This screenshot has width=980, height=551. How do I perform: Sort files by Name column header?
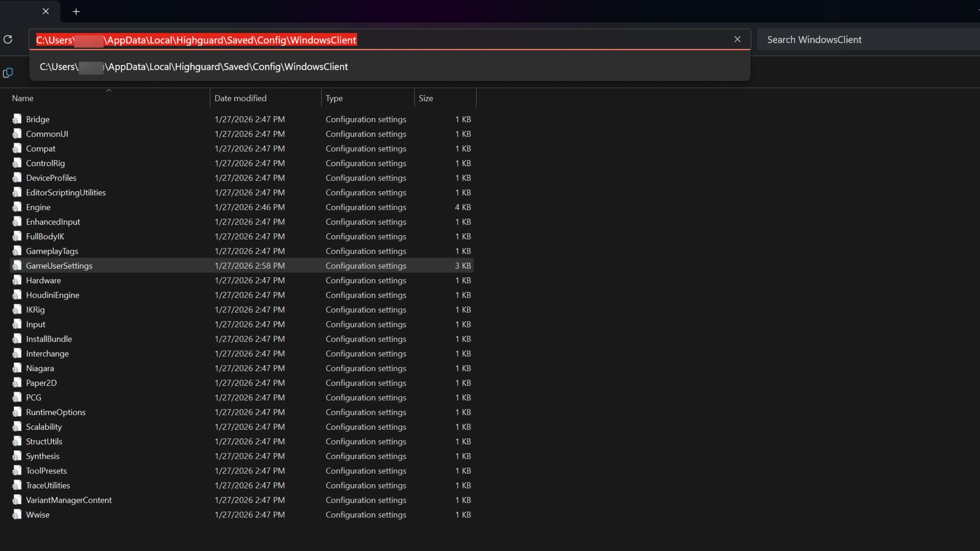[23, 98]
